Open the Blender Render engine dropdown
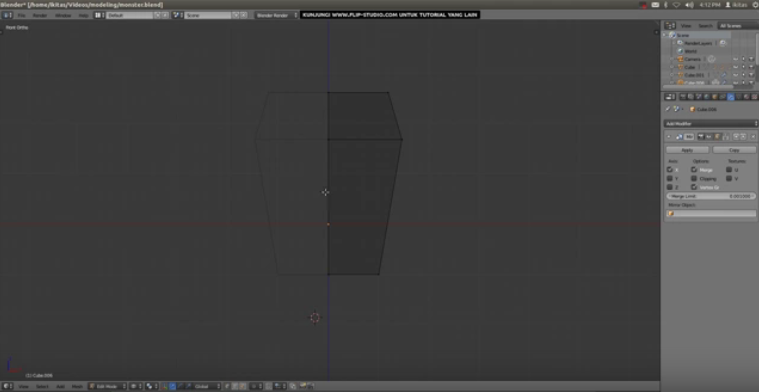Screen dimensions: 759x392 coord(277,15)
